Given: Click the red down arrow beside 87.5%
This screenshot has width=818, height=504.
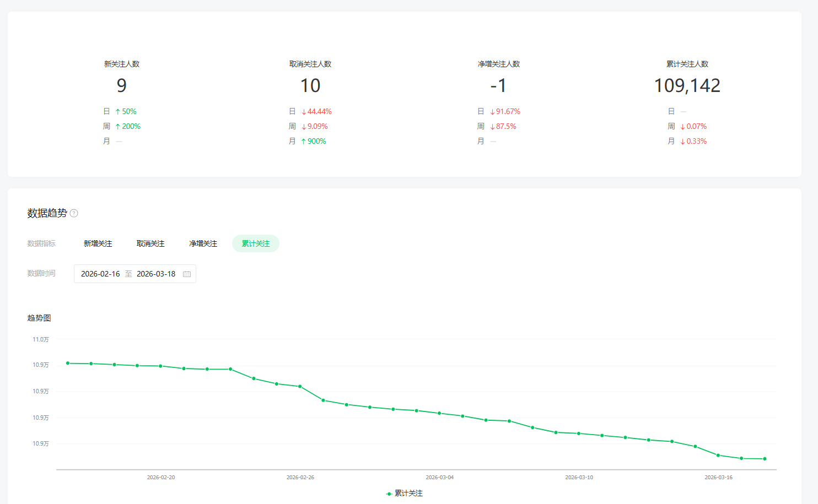Looking at the screenshot, I should 492,127.
